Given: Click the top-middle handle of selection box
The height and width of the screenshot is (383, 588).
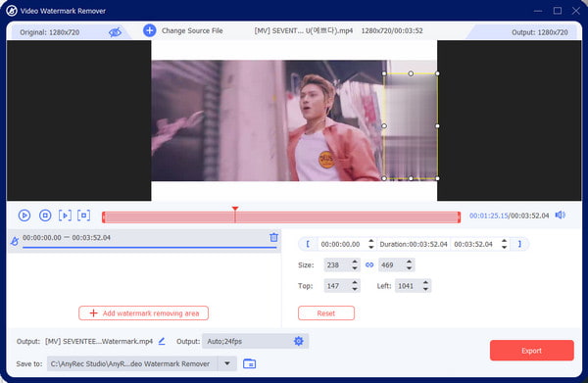Looking at the screenshot, I should (x=411, y=73).
